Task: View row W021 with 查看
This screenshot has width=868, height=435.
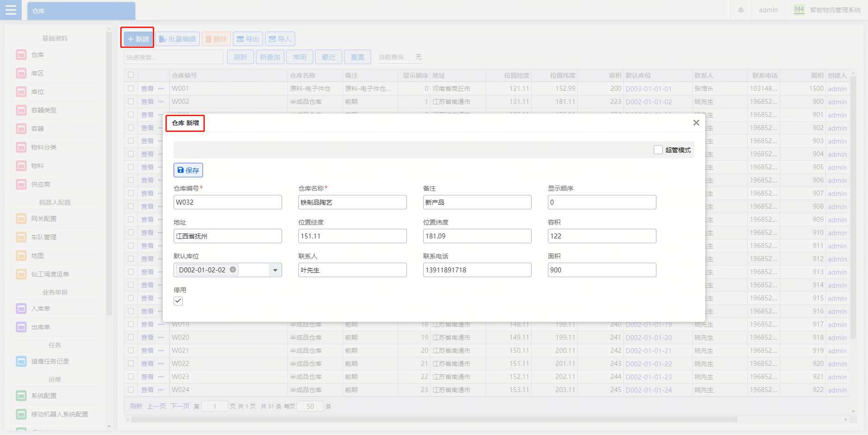Action: (x=147, y=351)
